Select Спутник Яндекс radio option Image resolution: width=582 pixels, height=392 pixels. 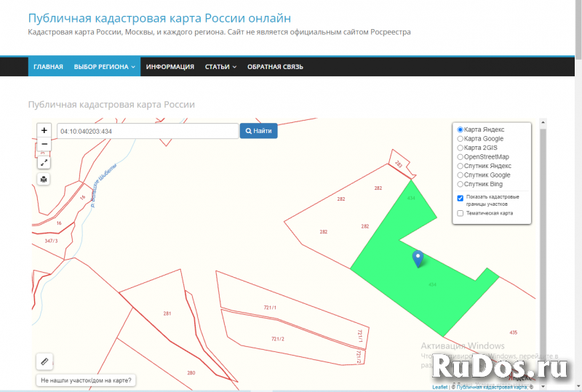coord(461,166)
